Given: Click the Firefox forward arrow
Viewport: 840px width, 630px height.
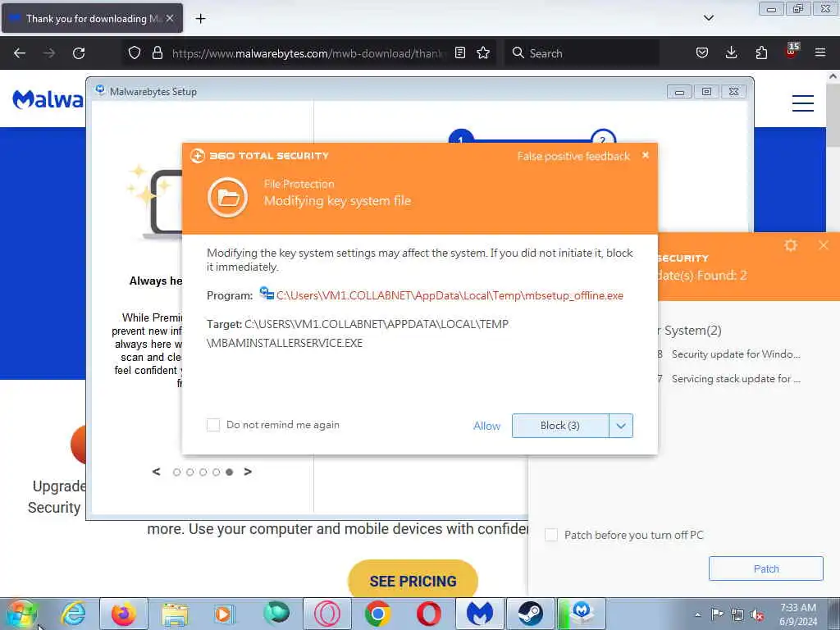Looking at the screenshot, I should (x=48, y=53).
